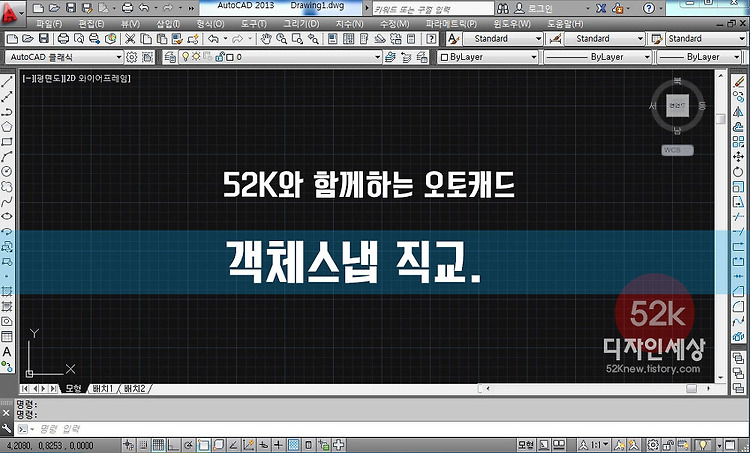Open the 편집(E) menu
This screenshot has height=453, width=750.
tap(91, 24)
